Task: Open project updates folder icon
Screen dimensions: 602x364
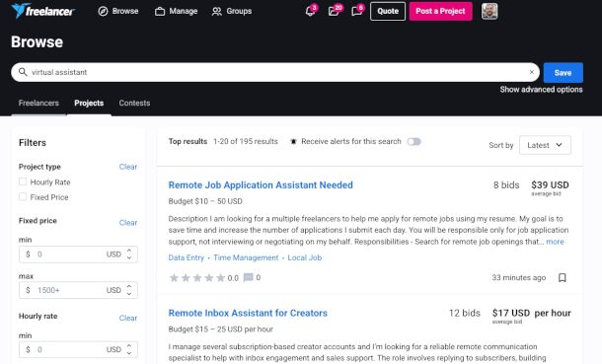Action: pyautogui.click(x=334, y=11)
